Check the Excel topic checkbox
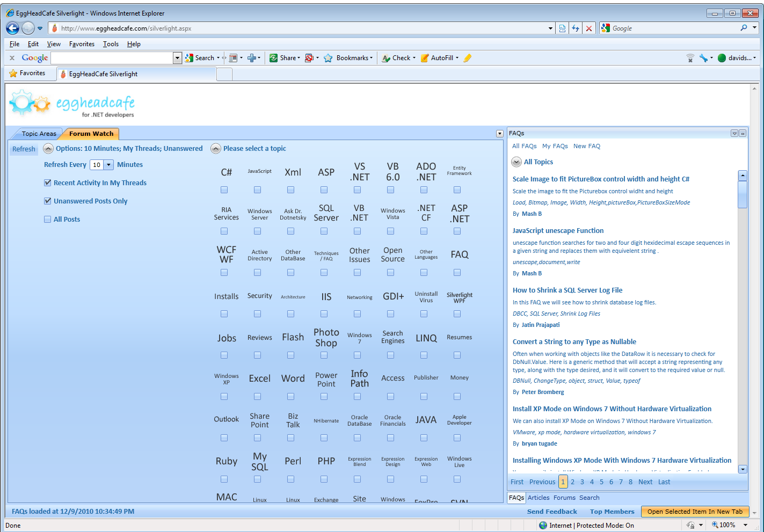Screen dimensions: 764x532 tap(257, 397)
